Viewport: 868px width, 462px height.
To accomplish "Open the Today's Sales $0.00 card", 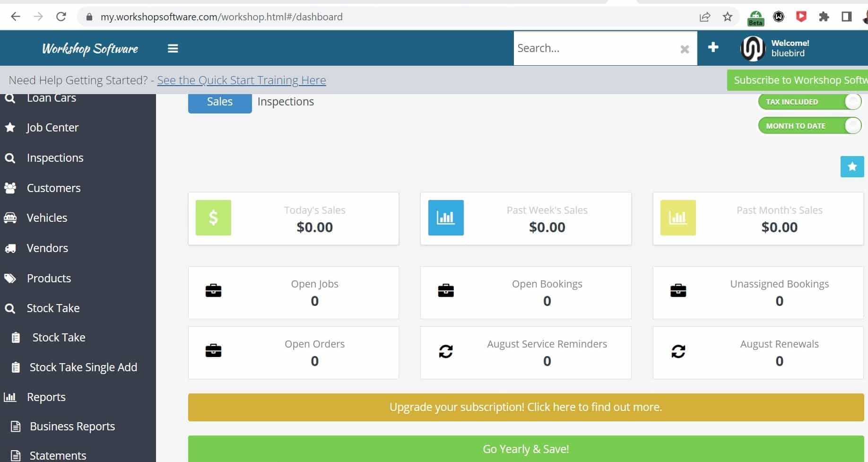I will [294, 218].
